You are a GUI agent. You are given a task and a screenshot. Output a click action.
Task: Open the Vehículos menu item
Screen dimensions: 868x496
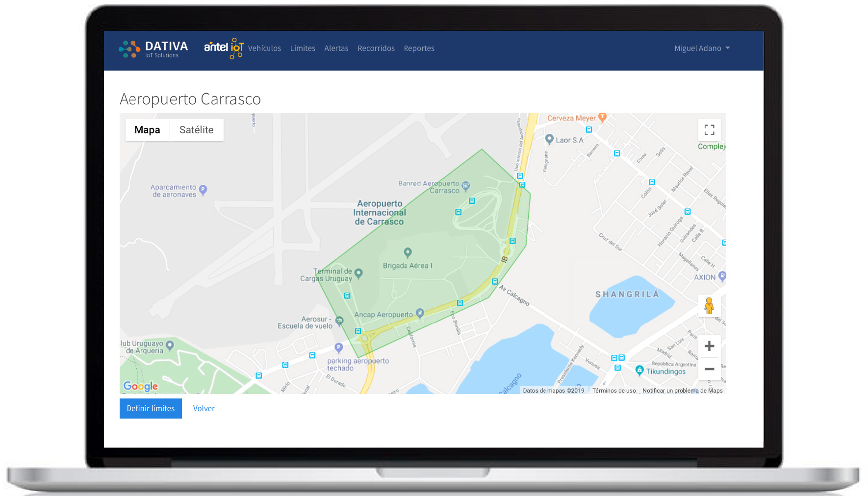264,48
